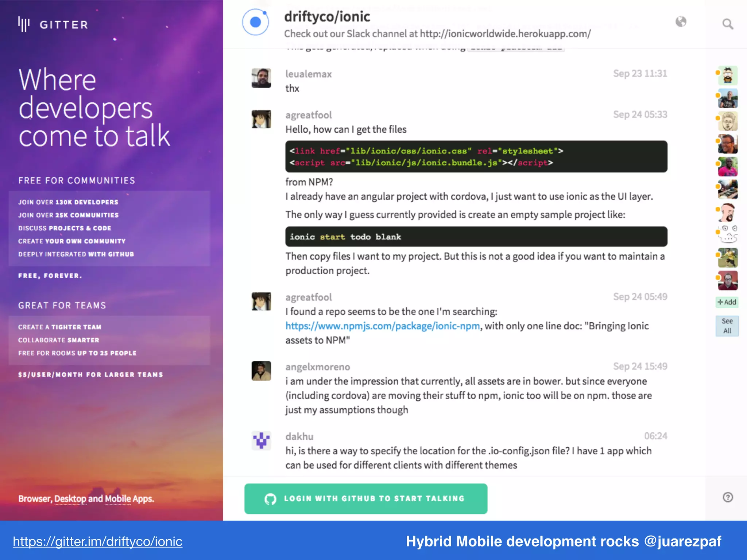Image resolution: width=747 pixels, height=560 pixels.
Task: Open the help question mark icon
Action: point(728,497)
